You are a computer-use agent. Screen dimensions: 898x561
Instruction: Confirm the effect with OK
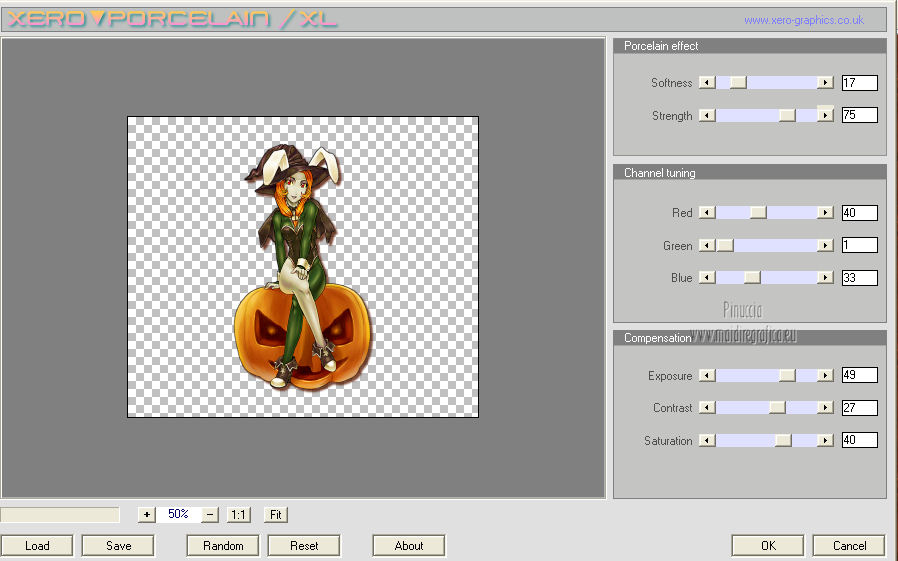pyautogui.click(x=767, y=545)
